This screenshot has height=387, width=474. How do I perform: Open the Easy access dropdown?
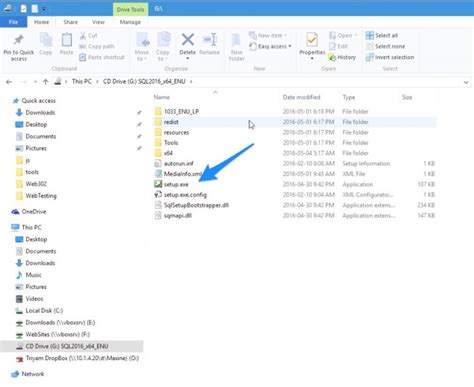click(x=270, y=46)
